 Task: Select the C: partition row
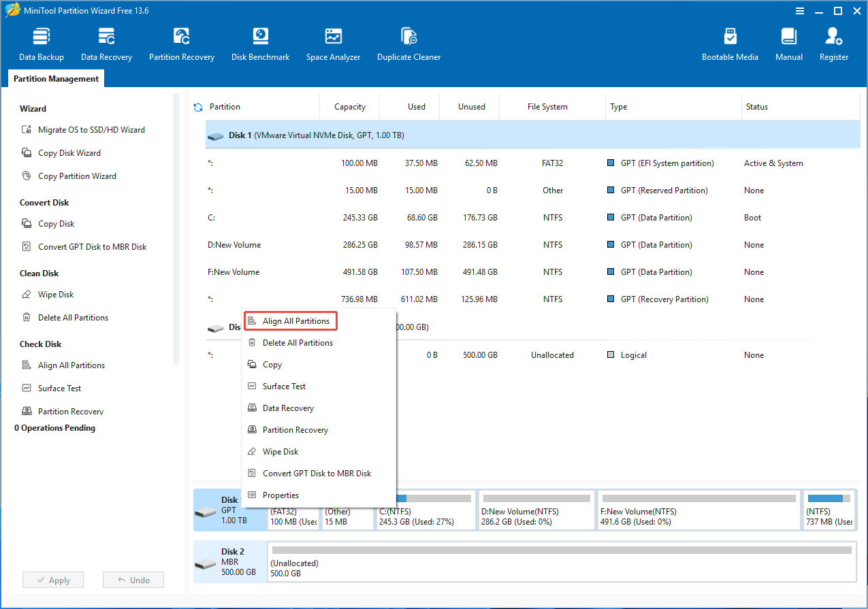point(533,218)
